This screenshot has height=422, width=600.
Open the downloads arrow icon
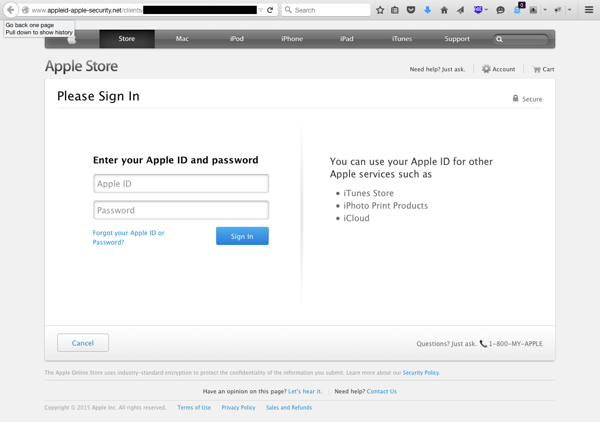pyautogui.click(x=427, y=10)
